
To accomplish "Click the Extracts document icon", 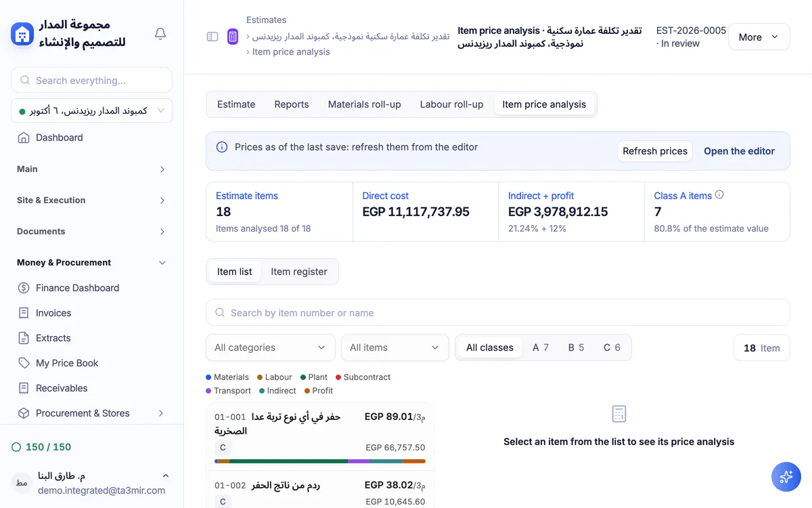I will [x=24, y=338].
